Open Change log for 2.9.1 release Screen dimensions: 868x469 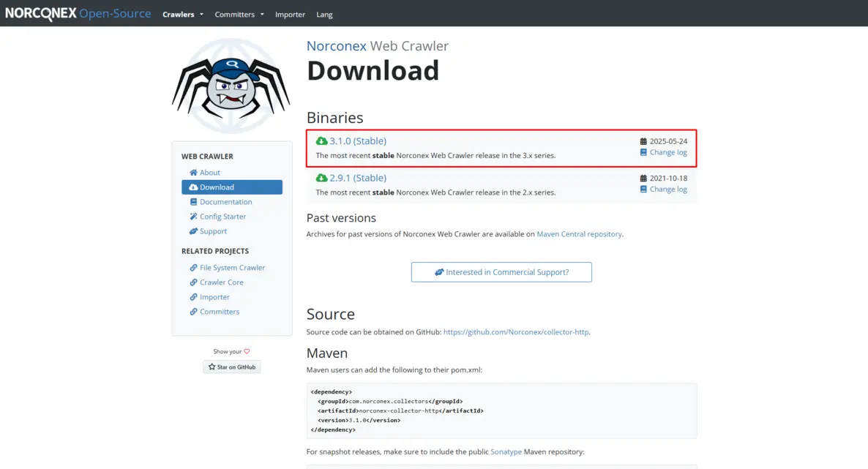(668, 190)
